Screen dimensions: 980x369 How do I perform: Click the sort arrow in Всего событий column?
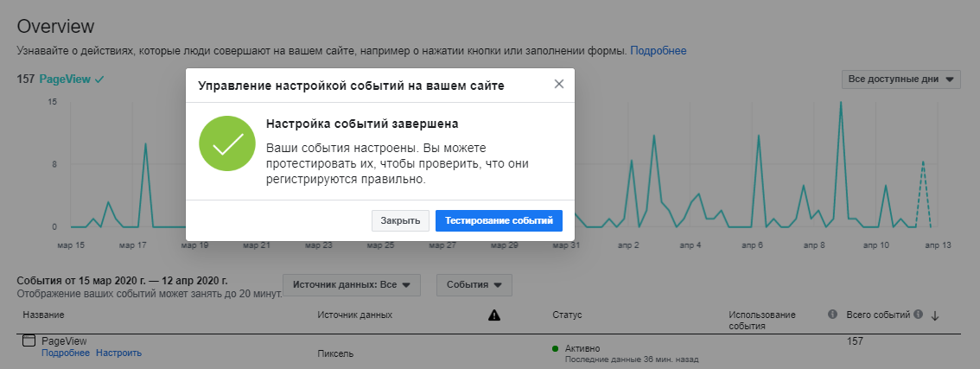tap(935, 315)
